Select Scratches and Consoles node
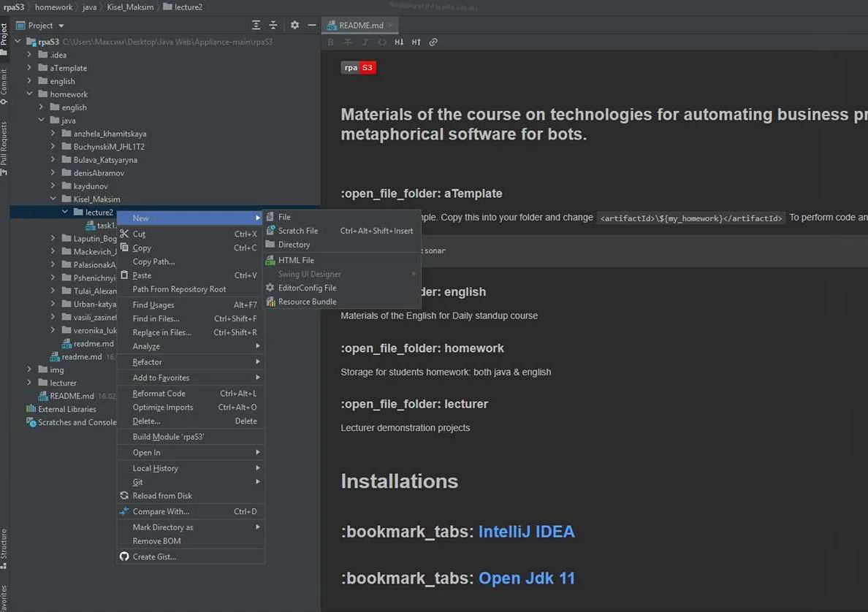Screen dimensions: 868x612 (77, 422)
